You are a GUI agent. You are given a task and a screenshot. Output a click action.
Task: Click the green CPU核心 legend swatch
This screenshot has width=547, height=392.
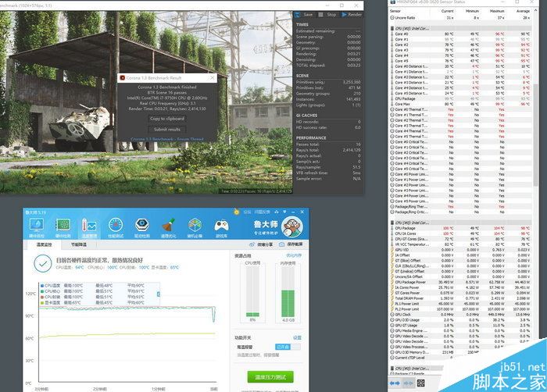(42, 291)
